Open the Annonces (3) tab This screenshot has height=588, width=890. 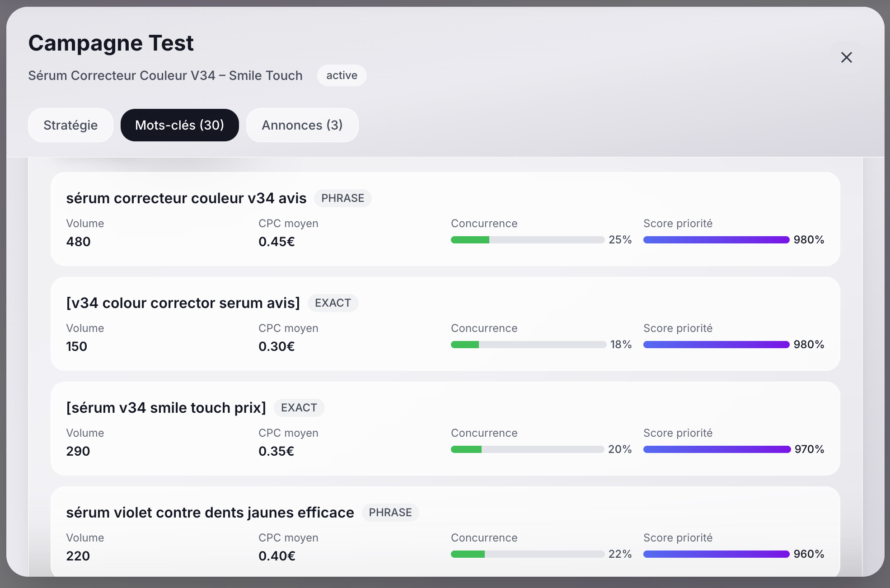(302, 125)
